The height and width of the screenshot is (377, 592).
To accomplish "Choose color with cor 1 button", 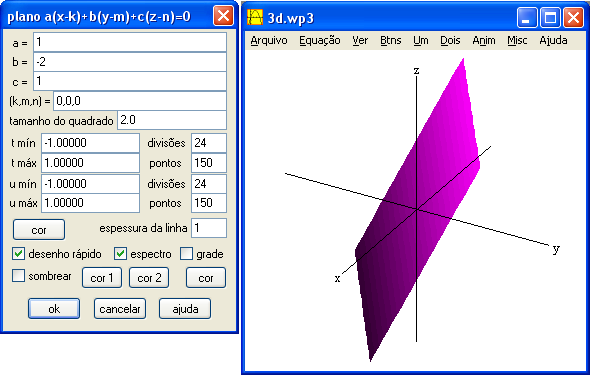I will pos(102,278).
